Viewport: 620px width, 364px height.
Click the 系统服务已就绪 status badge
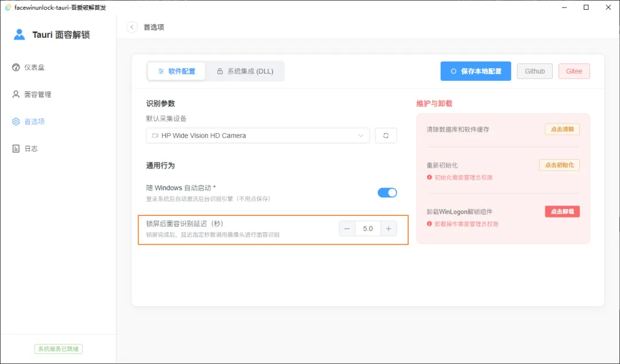click(58, 349)
